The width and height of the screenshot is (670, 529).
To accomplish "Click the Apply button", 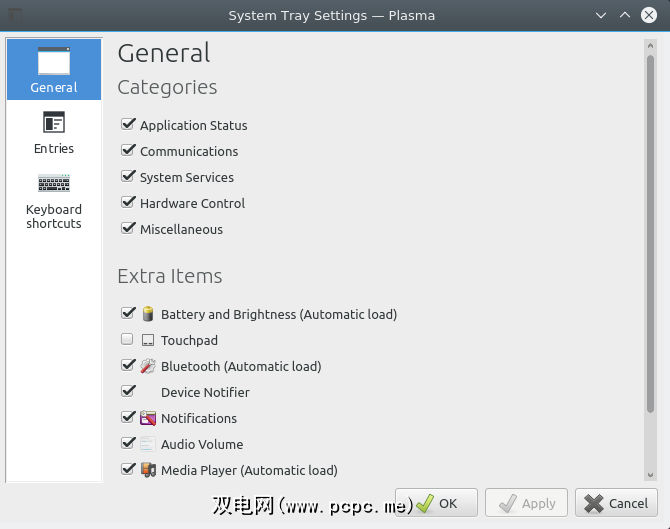I will pyautogui.click(x=527, y=503).
